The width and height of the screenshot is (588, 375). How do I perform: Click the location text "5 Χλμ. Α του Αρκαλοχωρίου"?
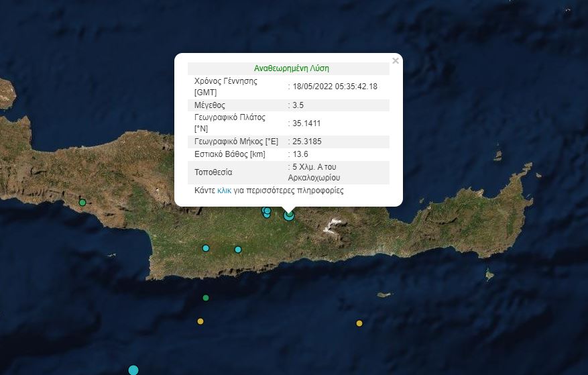[316, 172]
